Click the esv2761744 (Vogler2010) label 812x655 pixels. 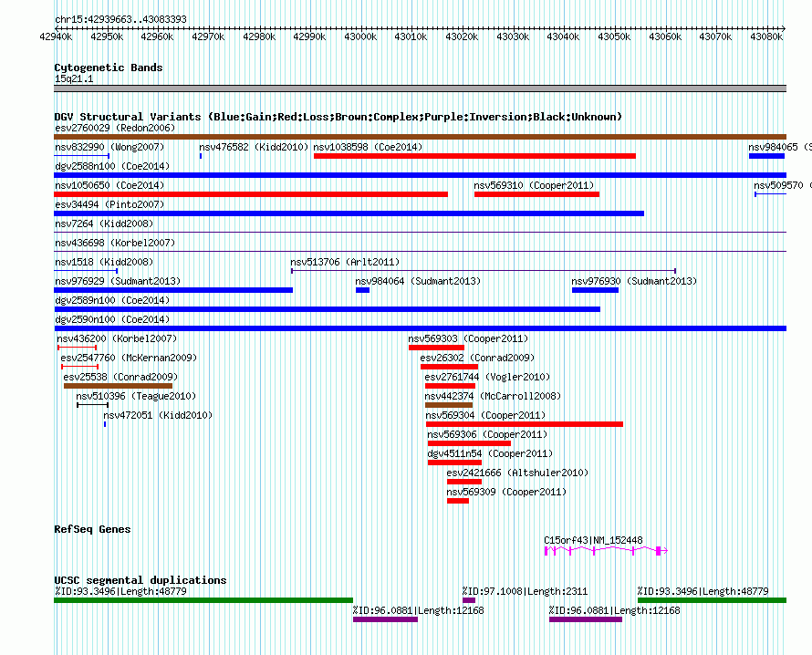pyautogui.click(x=487, y=377)
